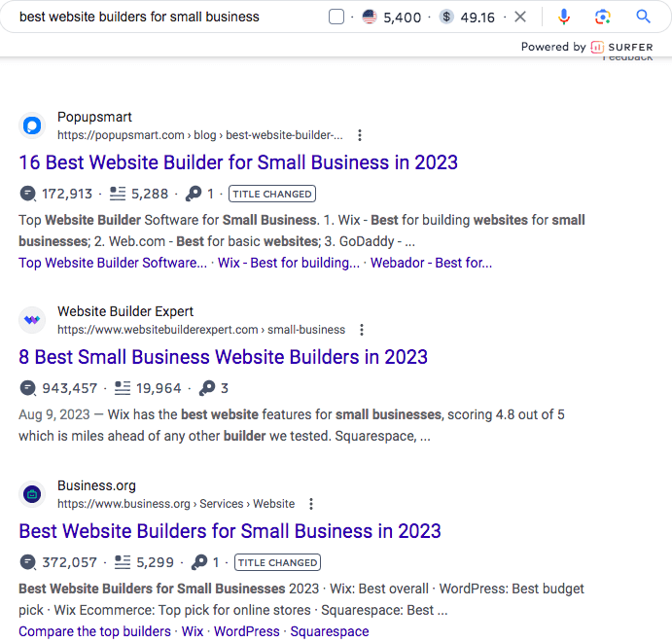Open Top Website Builder Software sitelink

113,263
